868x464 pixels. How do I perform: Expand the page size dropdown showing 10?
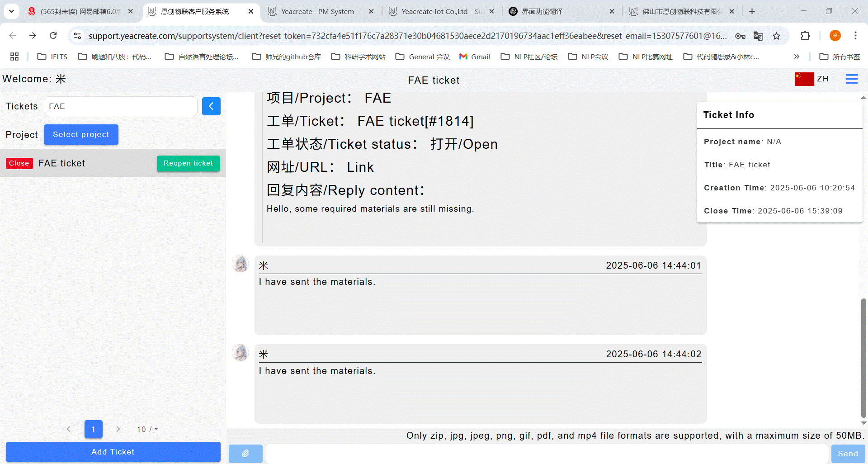tap(147, 429)
